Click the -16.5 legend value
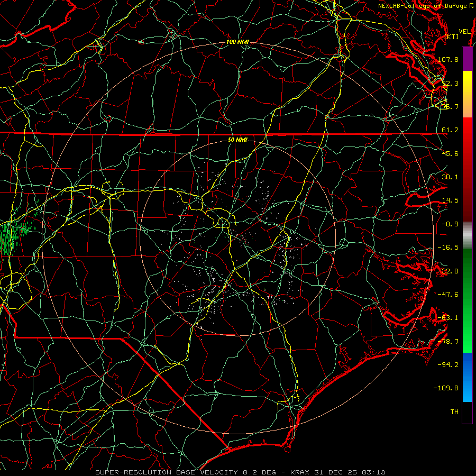Image resolution: width=476 pixels, height=476 pixels. pos(448,248)
